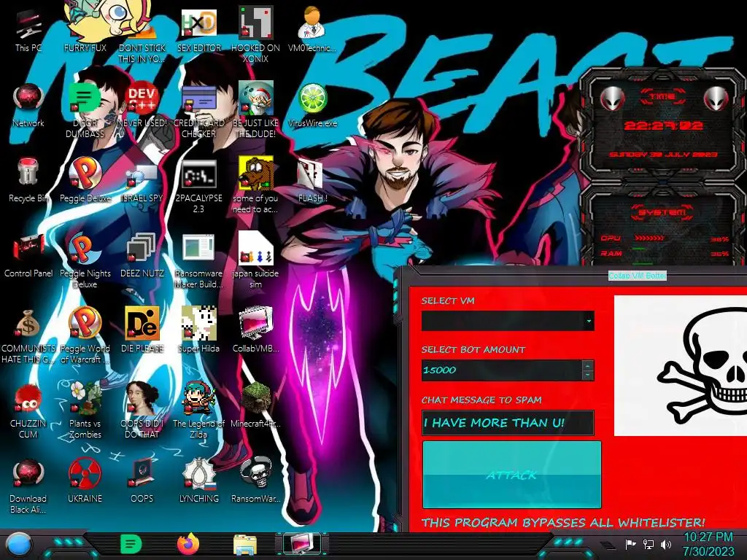Decrease bot amount with down arrow

[x=588, y=376]
